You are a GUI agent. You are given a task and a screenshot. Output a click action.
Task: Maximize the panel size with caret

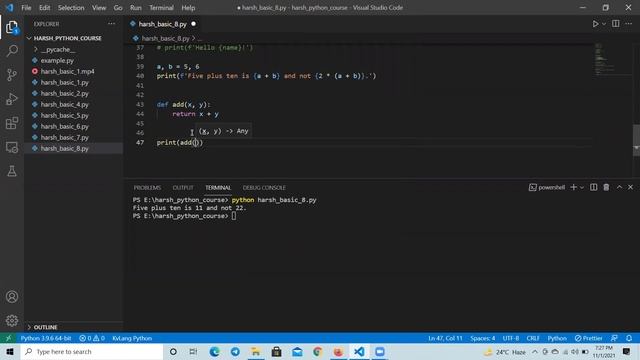coord(619,187)
